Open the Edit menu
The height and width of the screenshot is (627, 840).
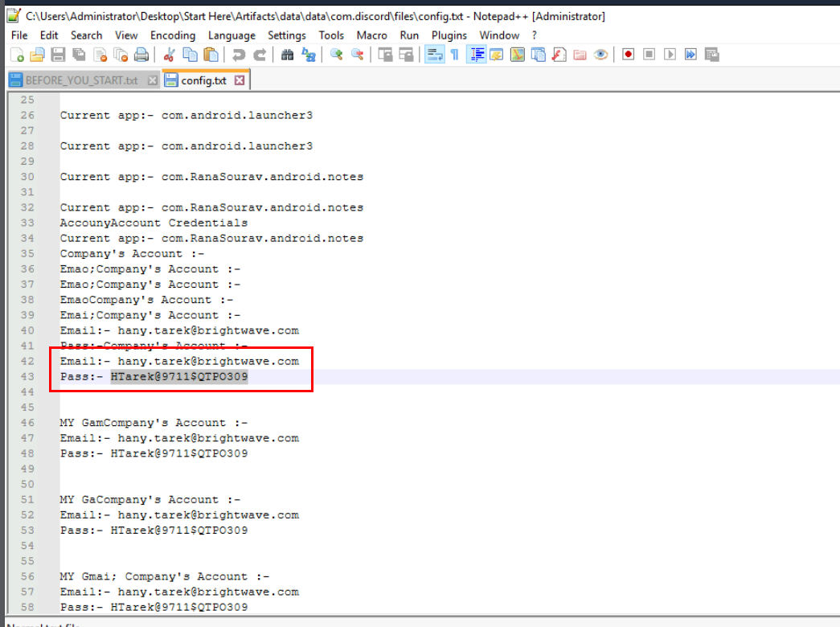click(x=49, y=35)
